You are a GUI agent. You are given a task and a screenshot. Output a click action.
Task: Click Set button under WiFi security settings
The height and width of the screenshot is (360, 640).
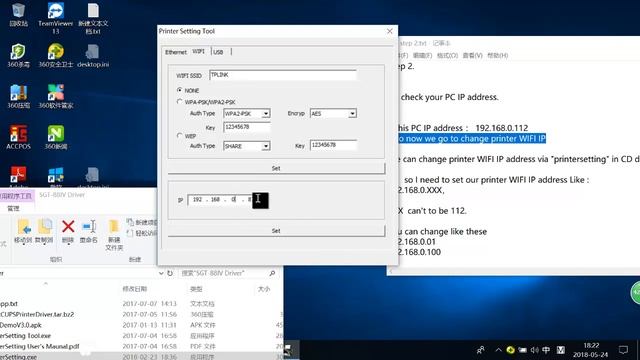pos(276,168)
